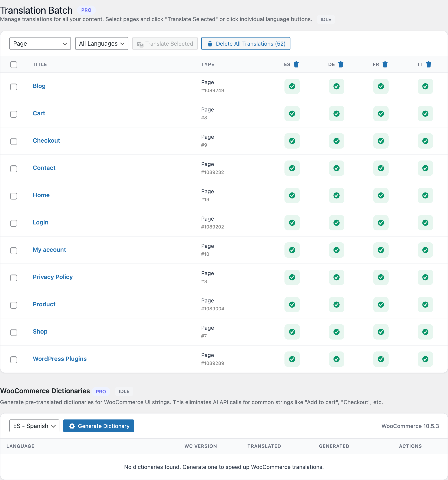Viewport: 448px width, 480px height.
Task: Open the Checkout page link
Action: pyautogui.click(x=46, y=140)
